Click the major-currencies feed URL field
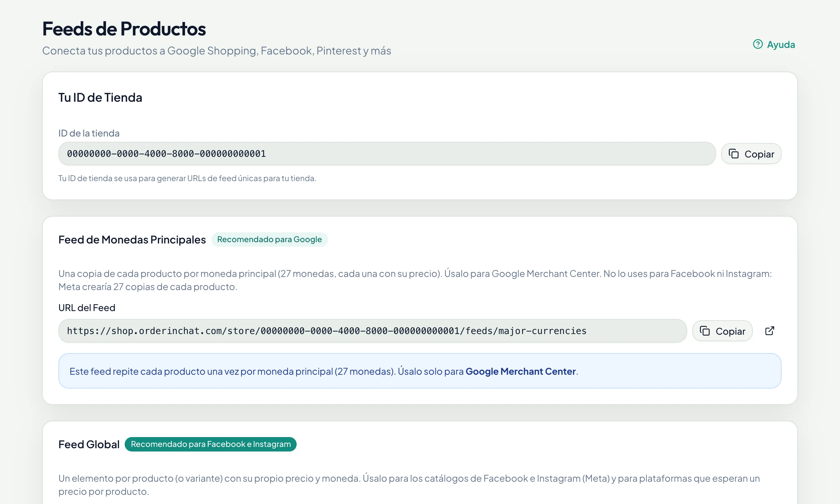840x504 pixels. pyautogui.click(x=372, y=331)
